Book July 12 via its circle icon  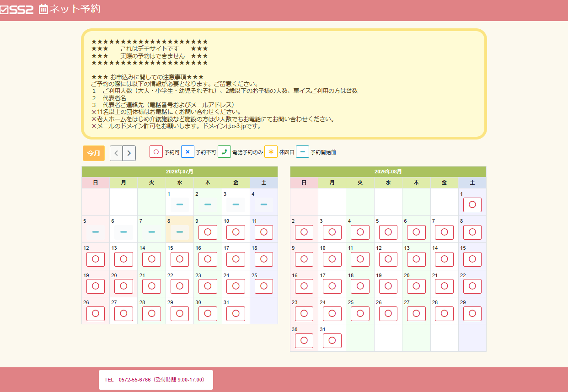coord(96,259)
